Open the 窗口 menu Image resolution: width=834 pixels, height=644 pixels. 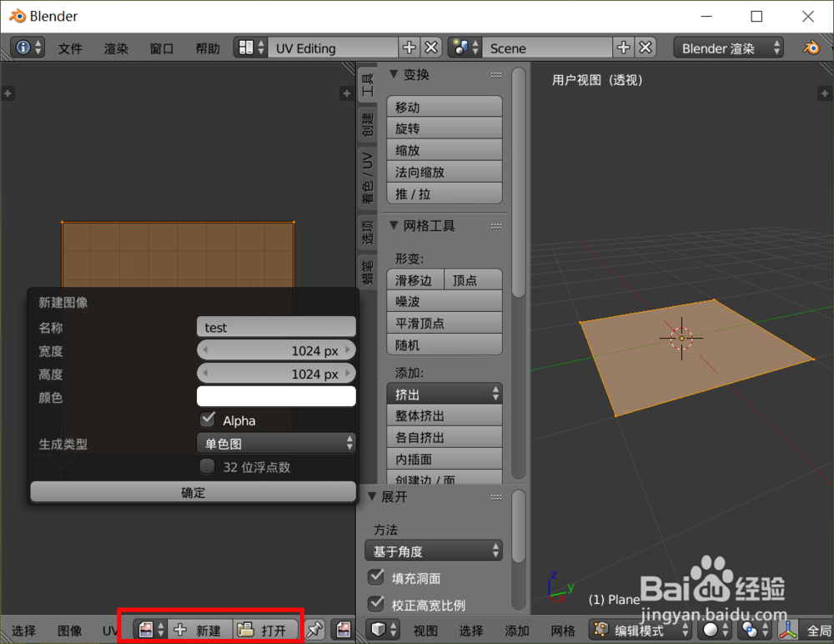click(x=162, y=48)
